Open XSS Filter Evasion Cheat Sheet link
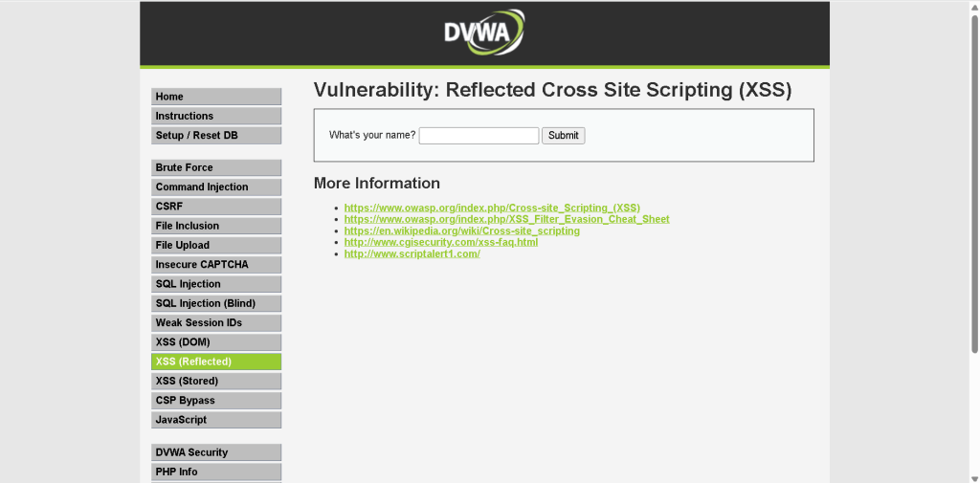Screen dimensions: 980x483 click(x=507, y=219)
